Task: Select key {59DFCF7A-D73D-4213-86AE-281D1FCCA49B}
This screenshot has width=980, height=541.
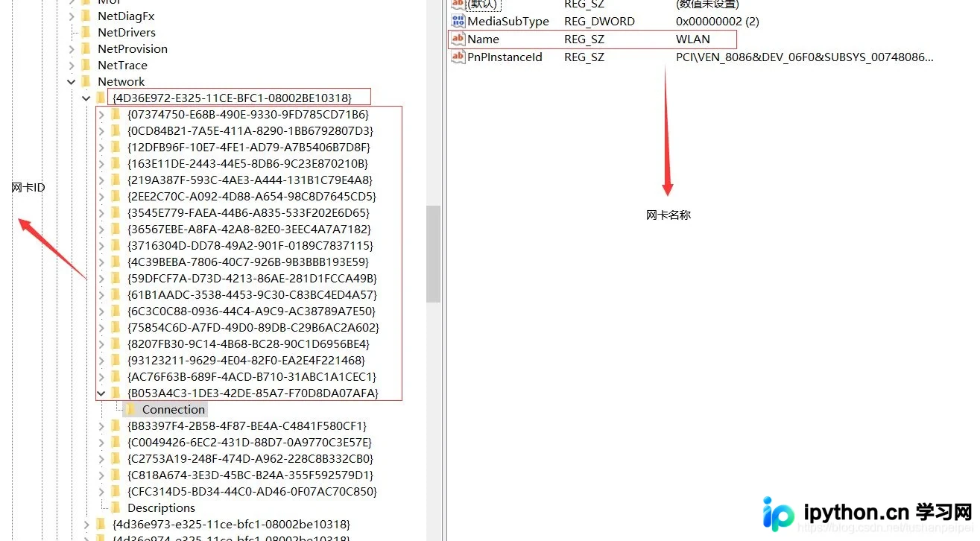Action: [x=252, y=278]
